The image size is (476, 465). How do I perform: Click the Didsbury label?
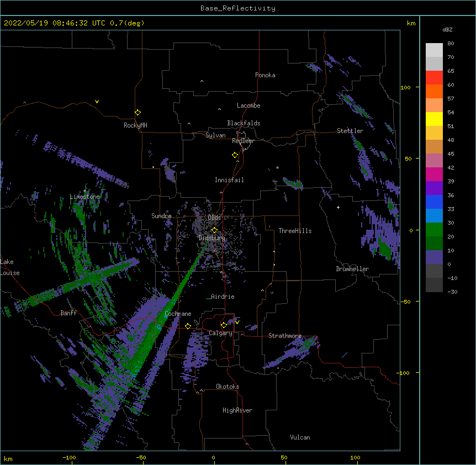pyautogui.click(x=211, y=238)
